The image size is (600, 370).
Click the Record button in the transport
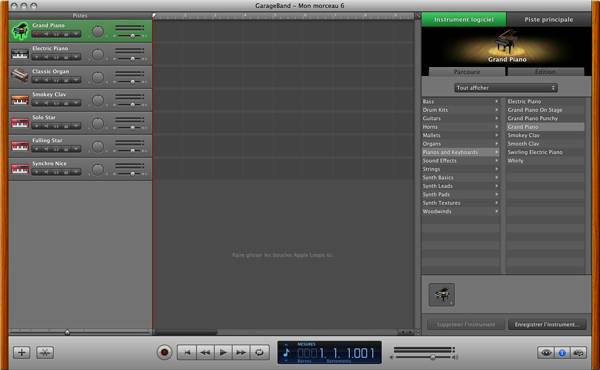click(x=165, y=352)
